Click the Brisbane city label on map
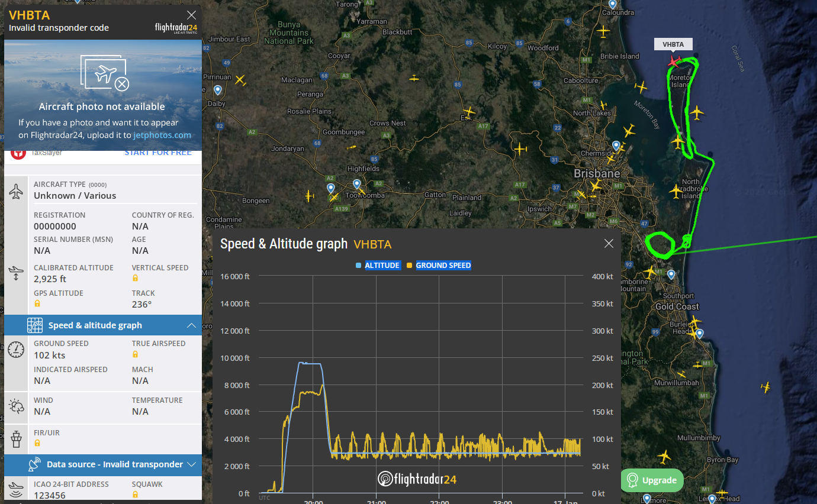The width and height of the screenshot is (817, 504). click(x=597, y=174)
